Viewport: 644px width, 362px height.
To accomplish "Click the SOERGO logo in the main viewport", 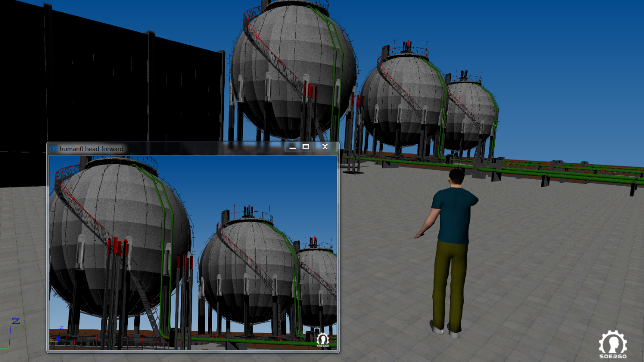I will (613, 345).
